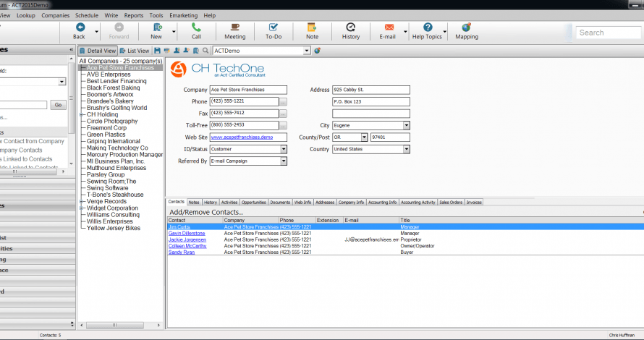The width and height of the screenshot is (644, 340).
Task: Switch to List View
Action: 135,51
